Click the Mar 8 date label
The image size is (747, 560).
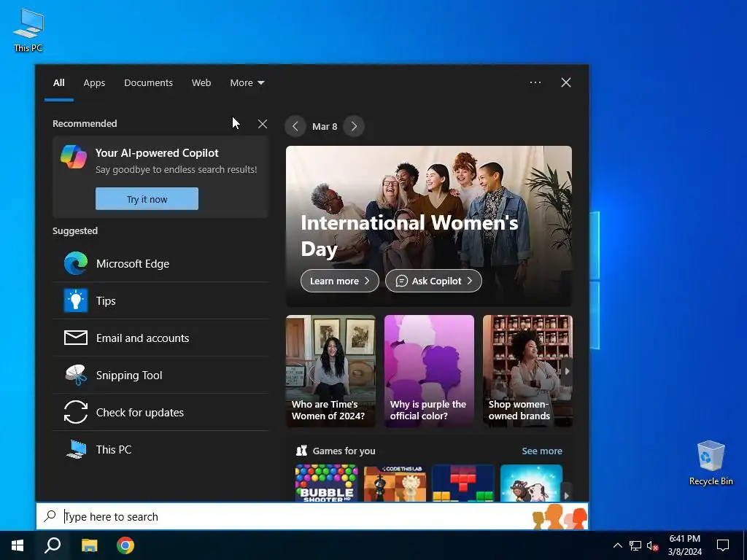click(325, 126)
